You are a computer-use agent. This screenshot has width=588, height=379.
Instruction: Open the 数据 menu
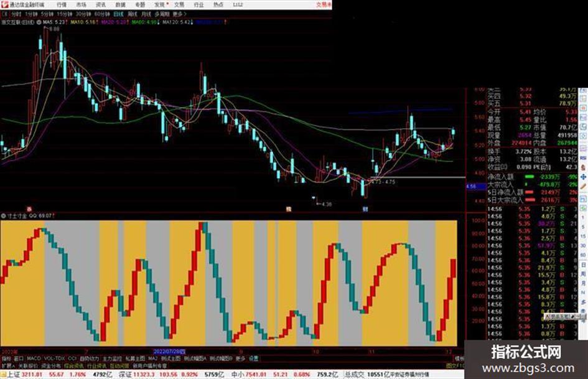click(x=120, y=5)
